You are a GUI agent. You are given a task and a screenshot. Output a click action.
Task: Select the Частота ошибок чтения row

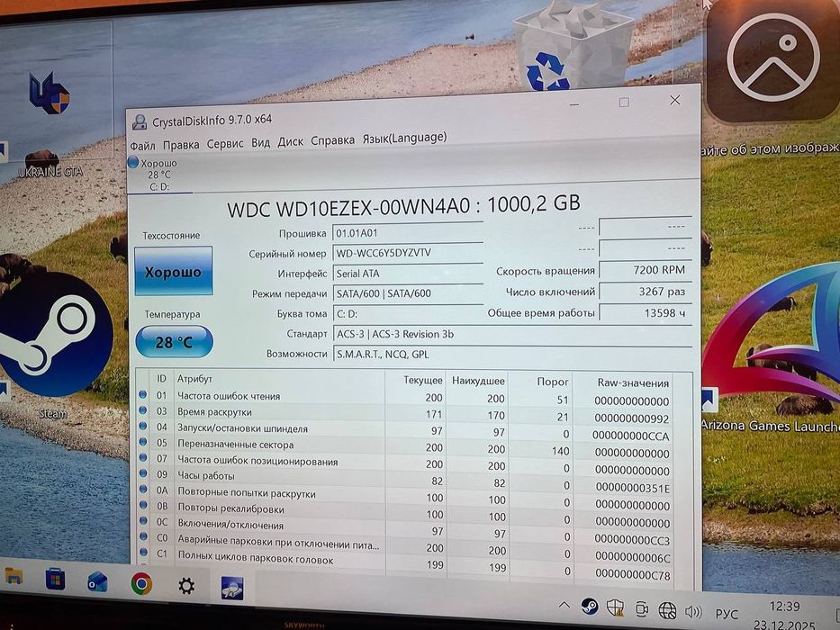click(405, 398)
